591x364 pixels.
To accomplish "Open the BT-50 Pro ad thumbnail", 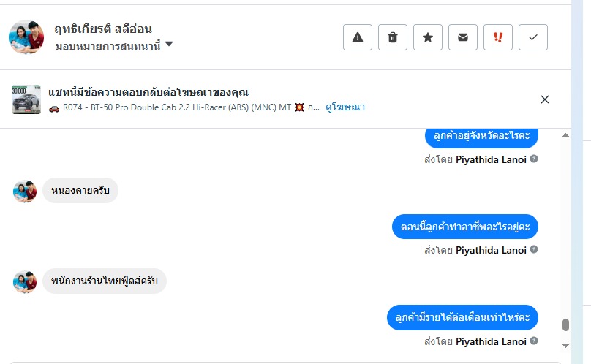I will coord(26,99).
